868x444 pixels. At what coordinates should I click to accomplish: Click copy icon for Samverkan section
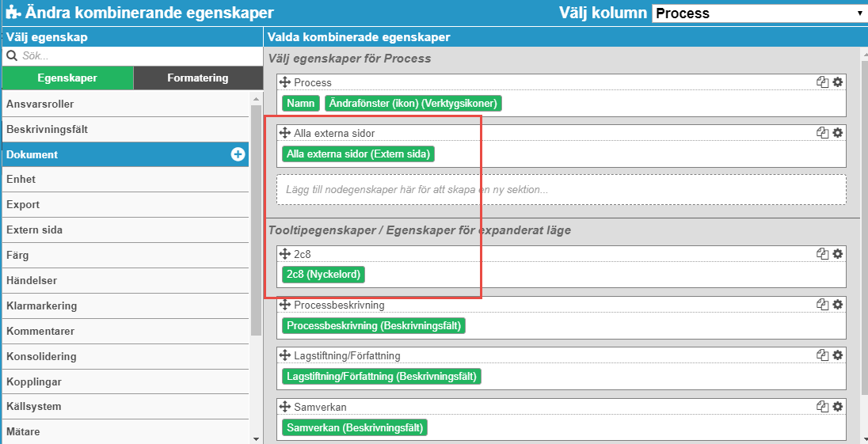pos(823,406)
